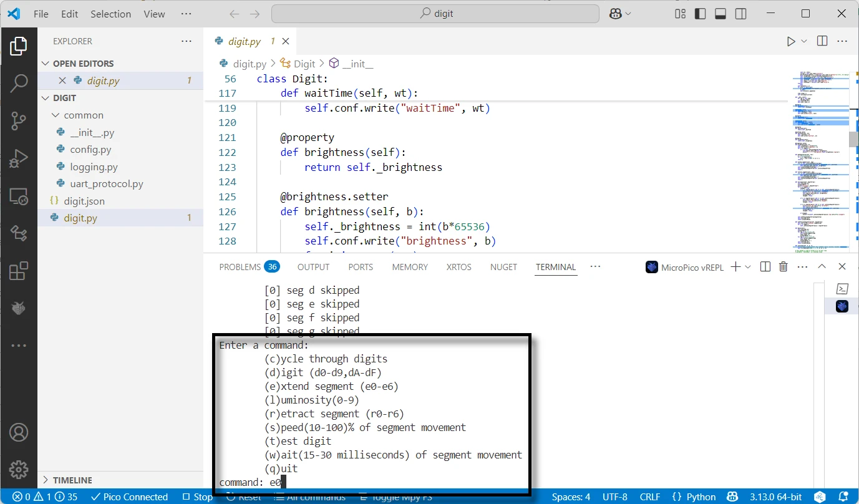Open Copilot chat icon in title bar
Viewport: 859px width, 504px height.
tap(616, 14)
